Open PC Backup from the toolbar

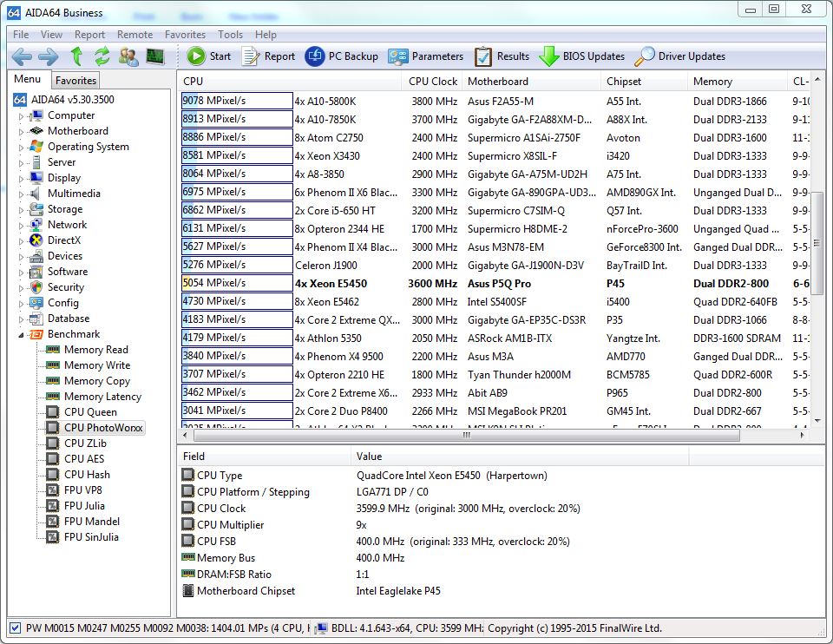tap(342, 56)
